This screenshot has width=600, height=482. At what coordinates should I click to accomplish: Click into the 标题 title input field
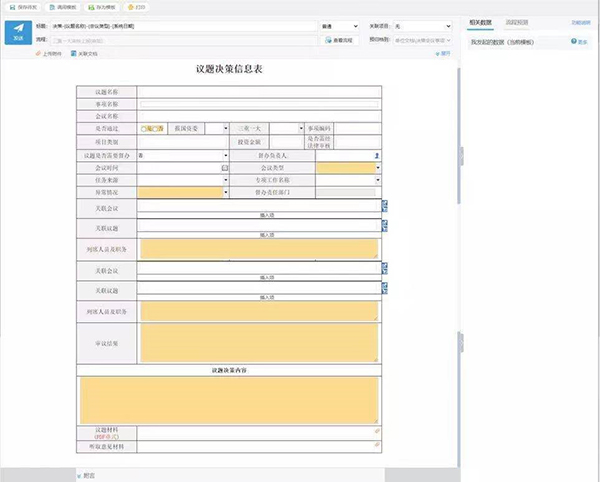coord(184,26)
